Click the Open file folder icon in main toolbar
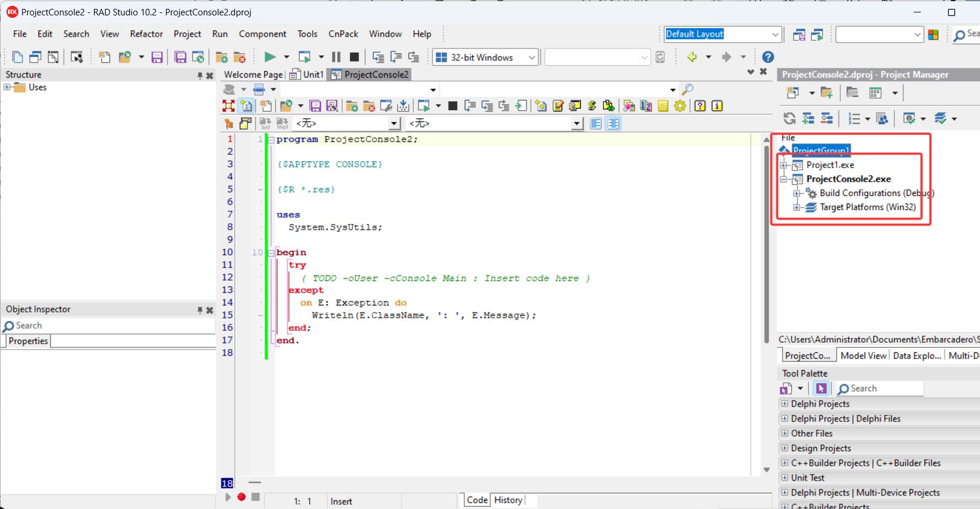 (x=124, y=57)
